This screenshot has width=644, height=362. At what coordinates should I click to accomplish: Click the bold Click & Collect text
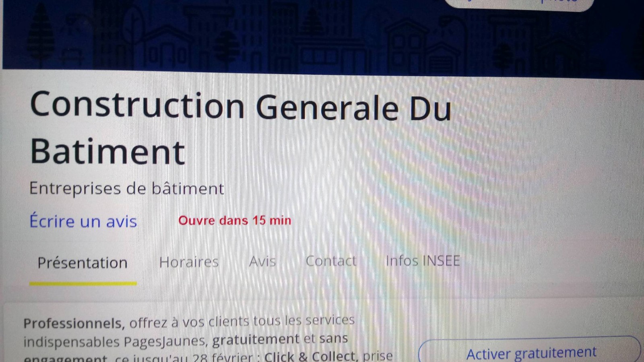[x=310, y=357]
